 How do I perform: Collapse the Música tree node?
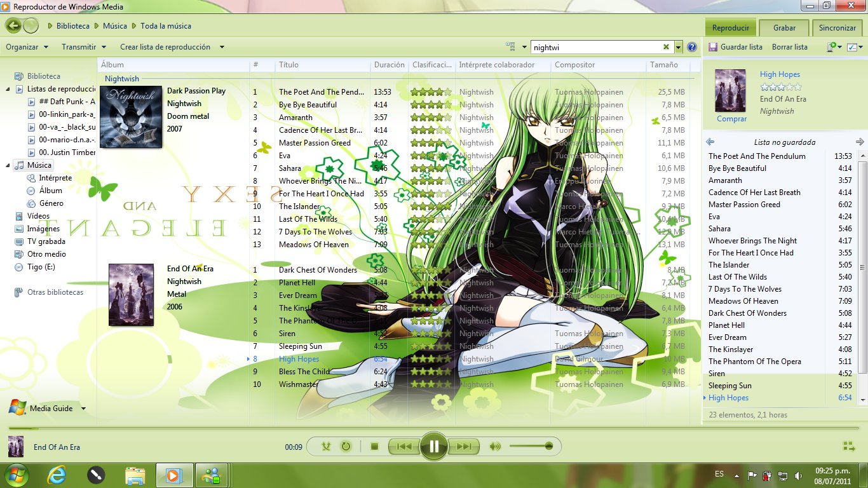[8, 165]
